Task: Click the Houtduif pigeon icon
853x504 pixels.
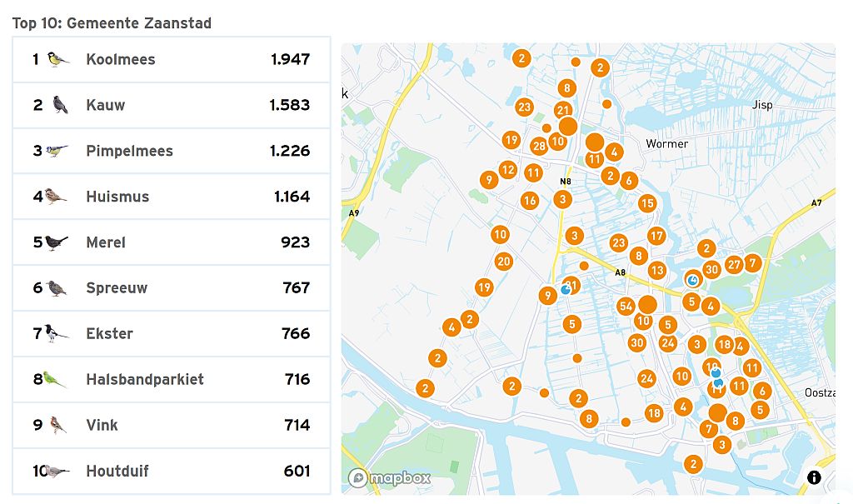Action: pyautogui.click(x=57, y=471)
